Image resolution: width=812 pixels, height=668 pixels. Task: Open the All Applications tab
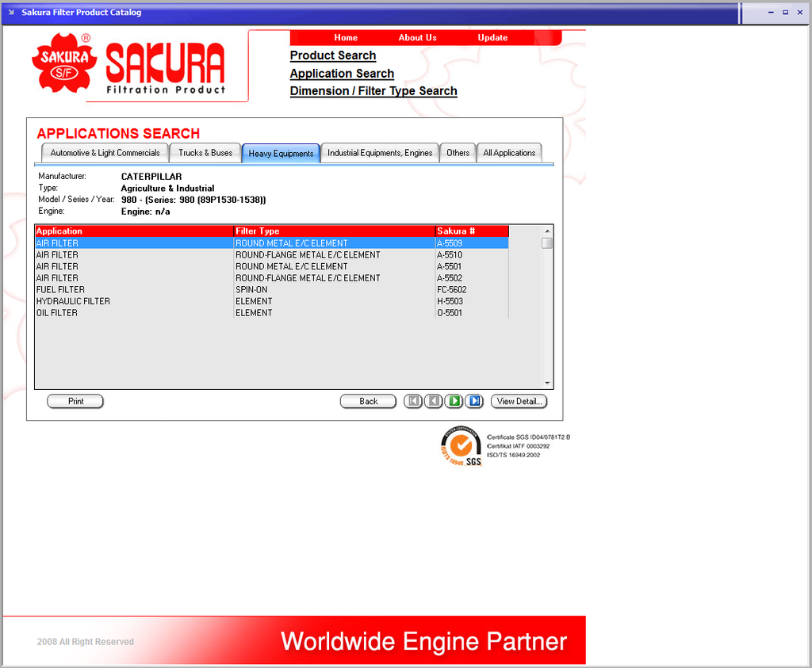pos(509,153)
